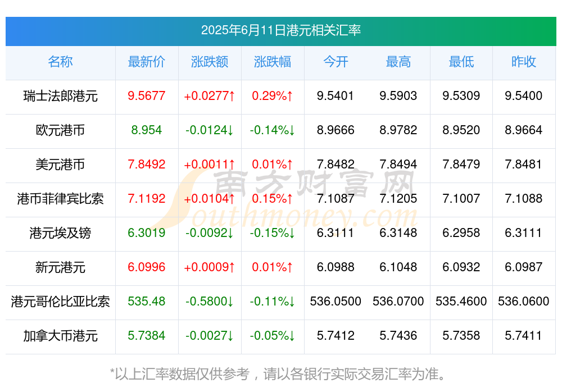Click change percent -0.11%↓
The image size is (562, 392).
pos(273,301)
